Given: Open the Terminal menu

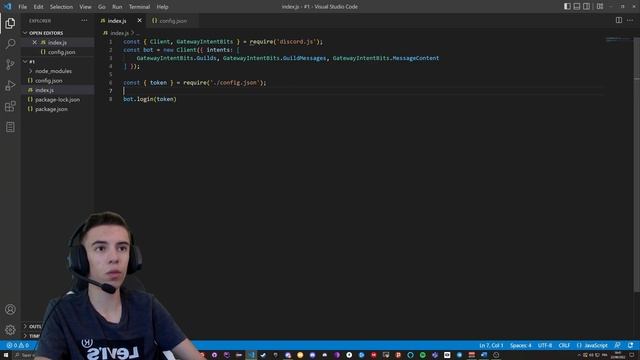Looking at the screenshot, I should pyautogui.click(x=139, y=7).
